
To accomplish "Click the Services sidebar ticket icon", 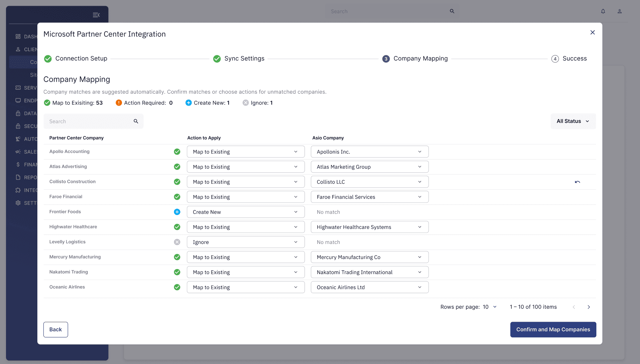I will (x=18, y=88).
